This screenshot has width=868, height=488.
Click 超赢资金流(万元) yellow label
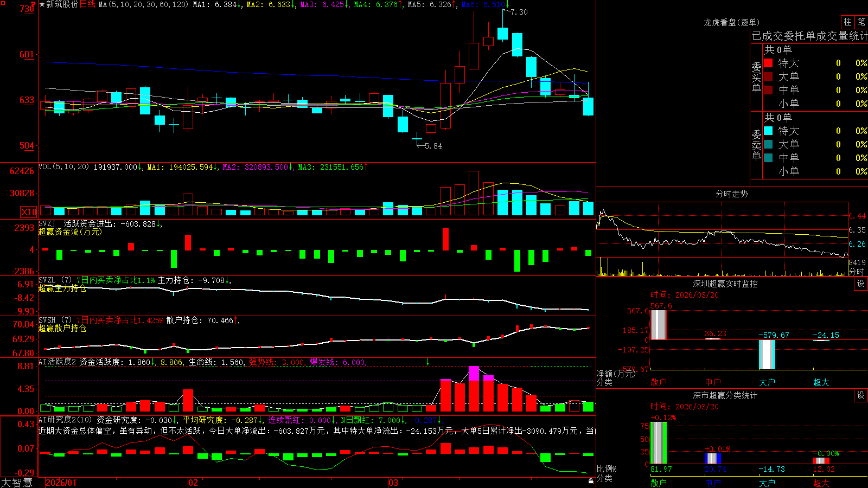coord(70,232)
